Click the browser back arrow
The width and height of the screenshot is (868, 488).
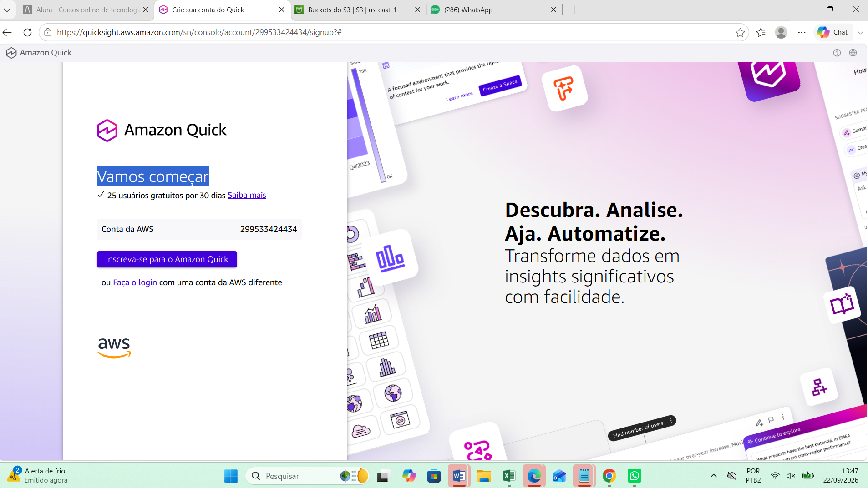pyautogui.click(x=7, y=32)
